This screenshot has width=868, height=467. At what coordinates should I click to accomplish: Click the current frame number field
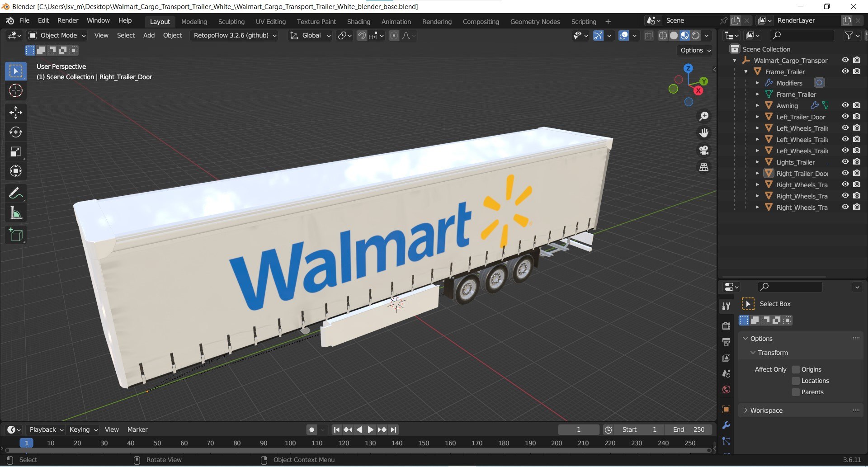click(x=579, y=429)
